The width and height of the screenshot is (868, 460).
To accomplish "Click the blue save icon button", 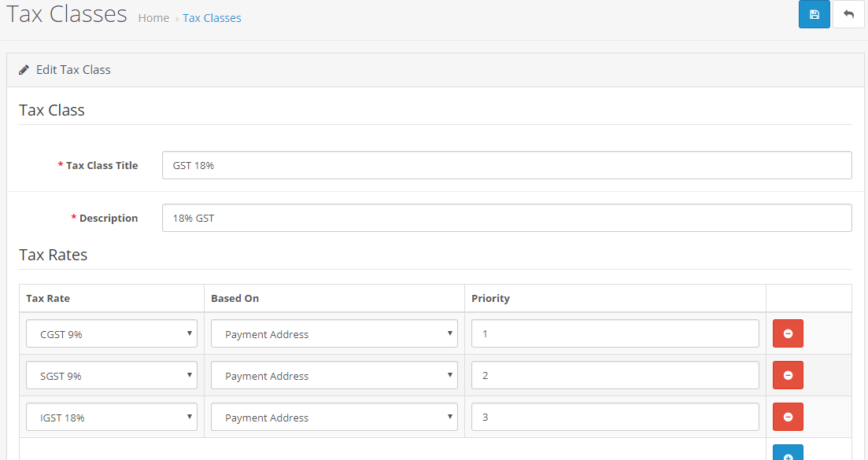I will [x=814, y=14].
